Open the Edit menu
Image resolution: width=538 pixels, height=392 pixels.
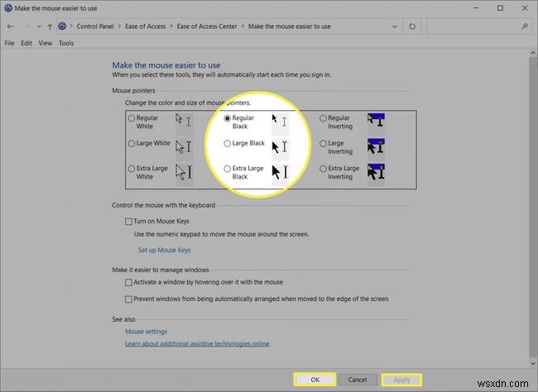26,43
